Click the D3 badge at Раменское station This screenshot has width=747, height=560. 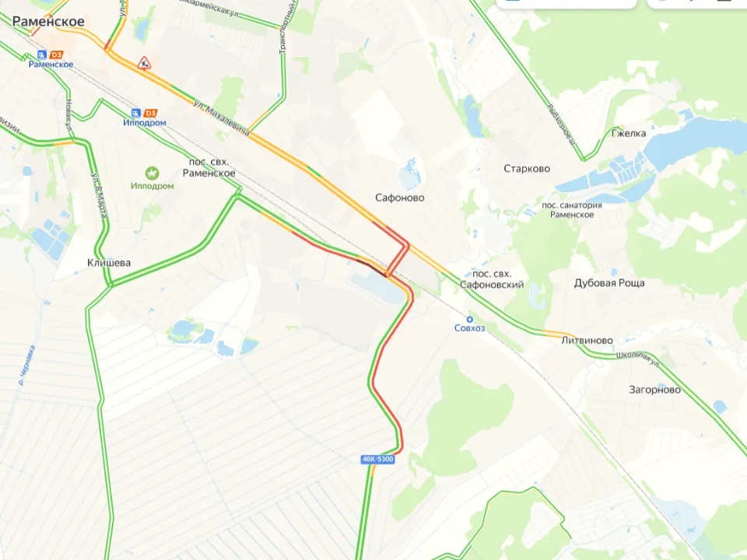56,54
